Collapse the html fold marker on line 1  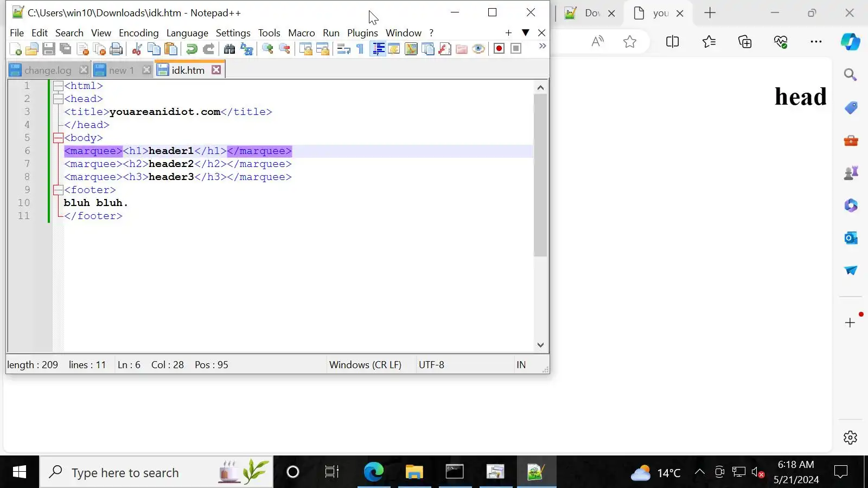pyautogui.click(x=58, y=86)
